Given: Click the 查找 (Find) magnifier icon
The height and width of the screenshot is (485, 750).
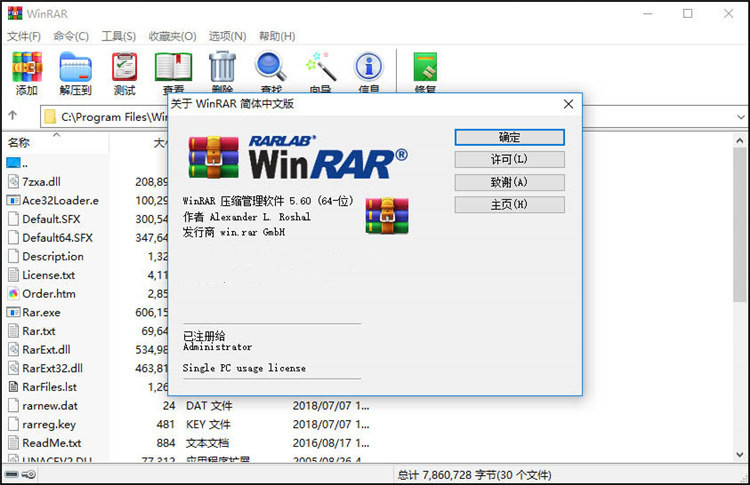Looking at the screenshot, I should (x=270, y=68).
